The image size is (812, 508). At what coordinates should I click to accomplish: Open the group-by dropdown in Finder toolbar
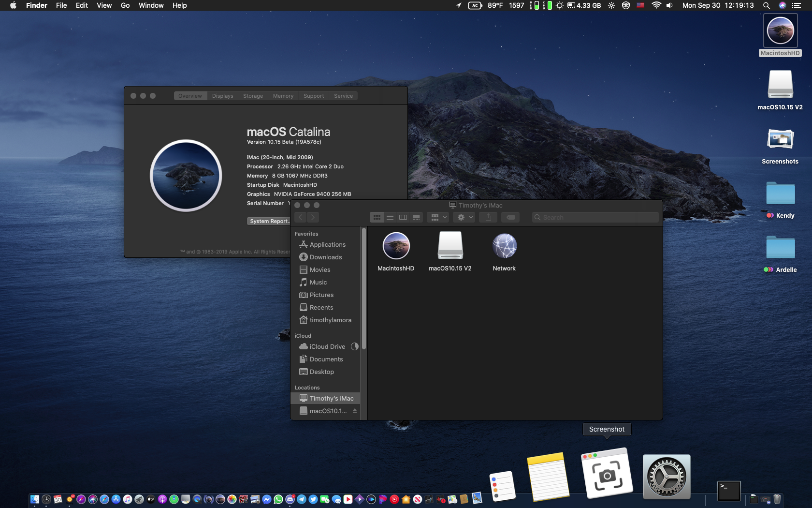438,217
